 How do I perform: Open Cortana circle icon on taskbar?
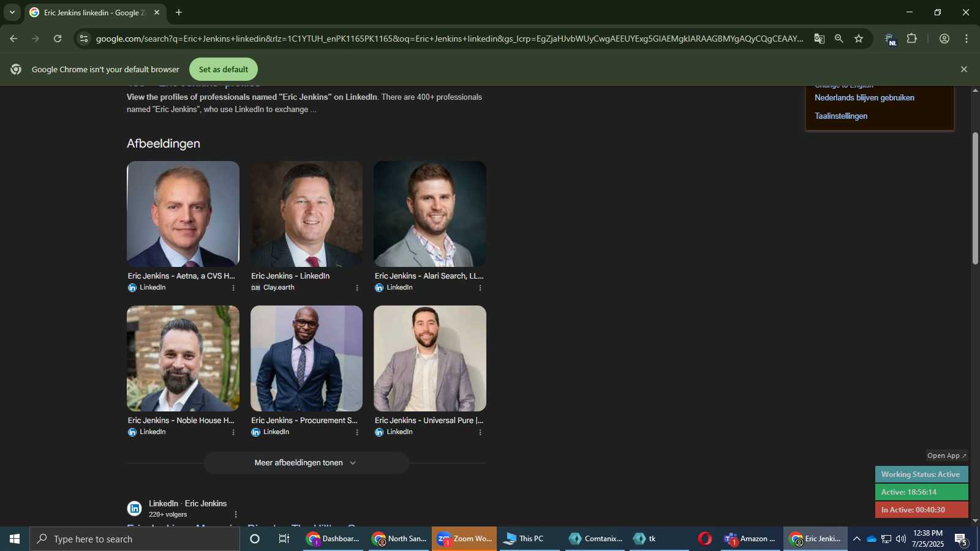pos(255,539)
